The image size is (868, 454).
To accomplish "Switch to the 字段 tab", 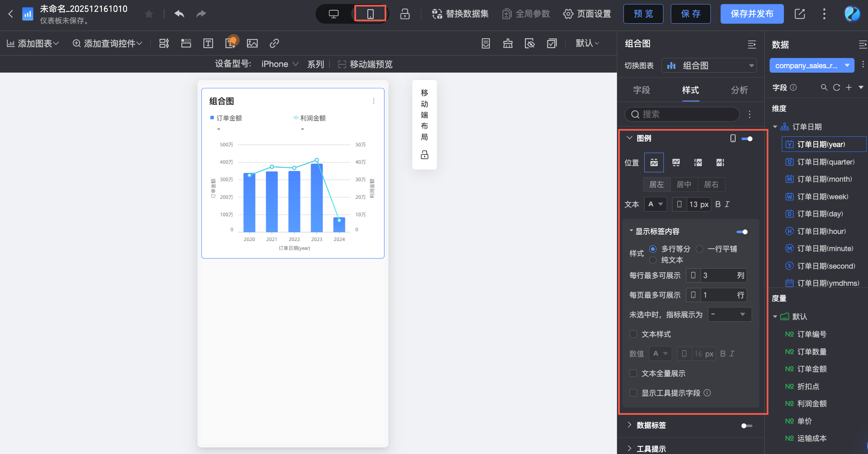I will coord(641,90).
